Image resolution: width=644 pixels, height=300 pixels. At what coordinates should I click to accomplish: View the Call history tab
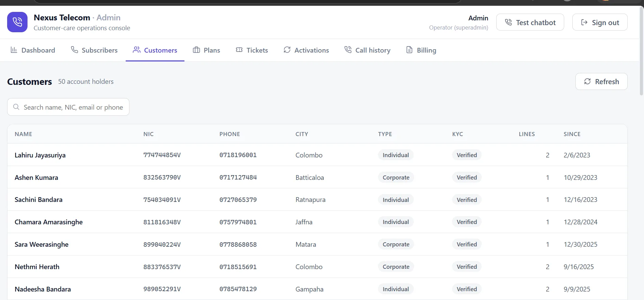pyautogui.click(x=367, y=50)
